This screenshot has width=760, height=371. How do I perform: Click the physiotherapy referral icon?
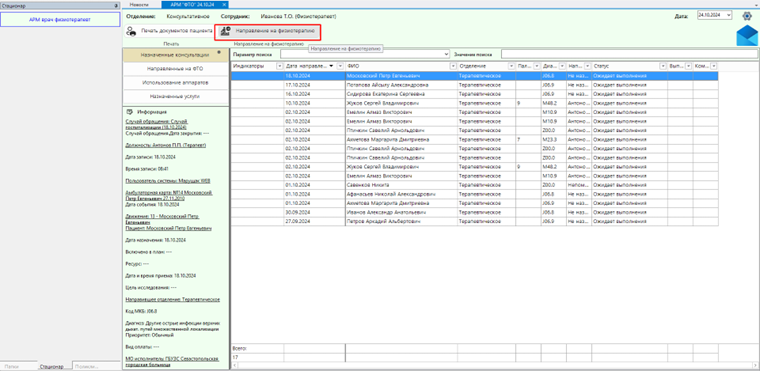click(225, 32)
